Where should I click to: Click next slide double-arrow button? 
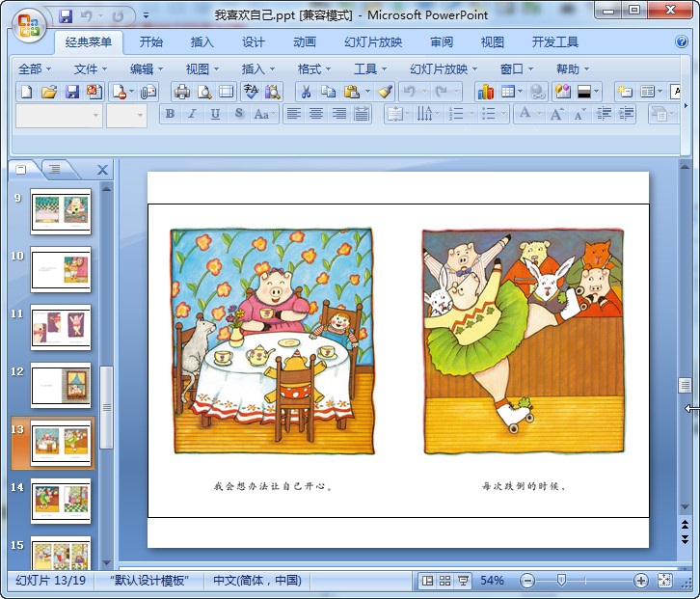[x=685, y=539]
